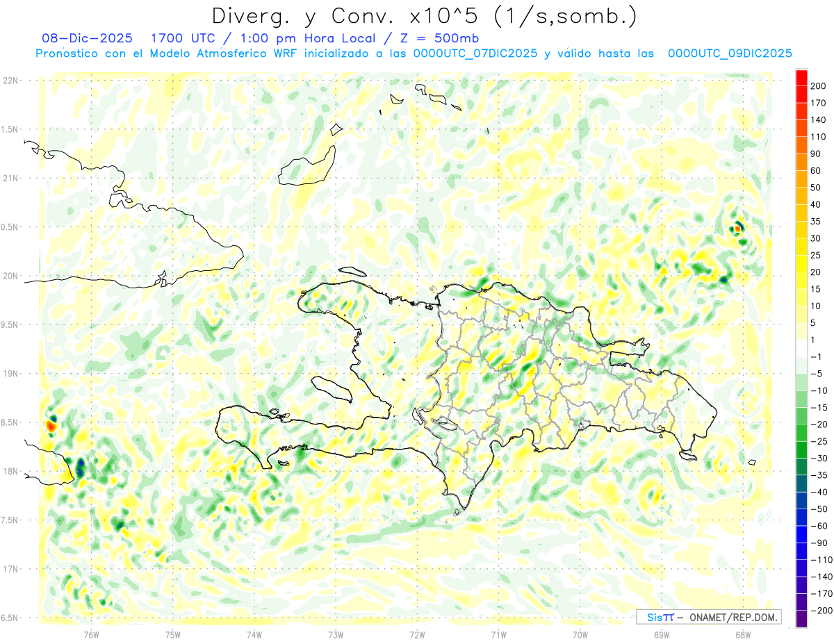This screenshot has height=644, width=834.
Task: Click the colorbar label '110'
Action: click(x=819, y=137)
